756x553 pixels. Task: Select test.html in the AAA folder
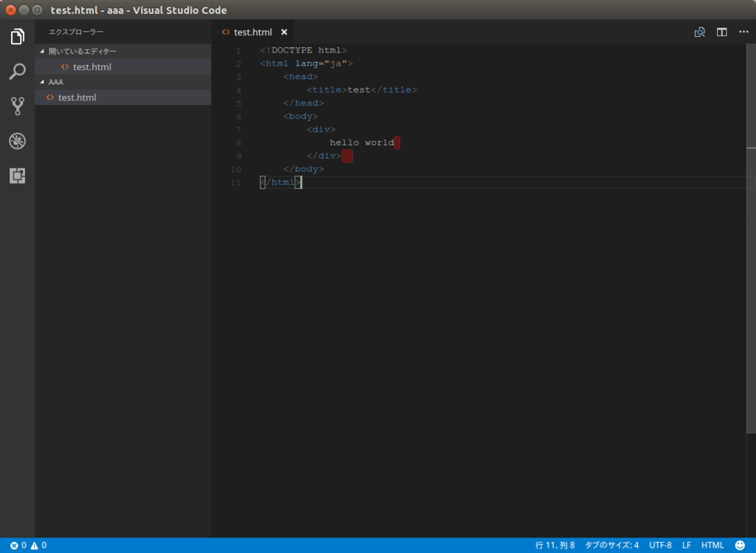coord(123,97)
